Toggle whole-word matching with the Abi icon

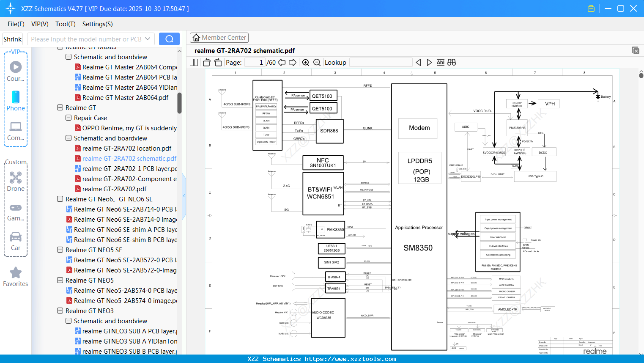(x=441, y=62)
